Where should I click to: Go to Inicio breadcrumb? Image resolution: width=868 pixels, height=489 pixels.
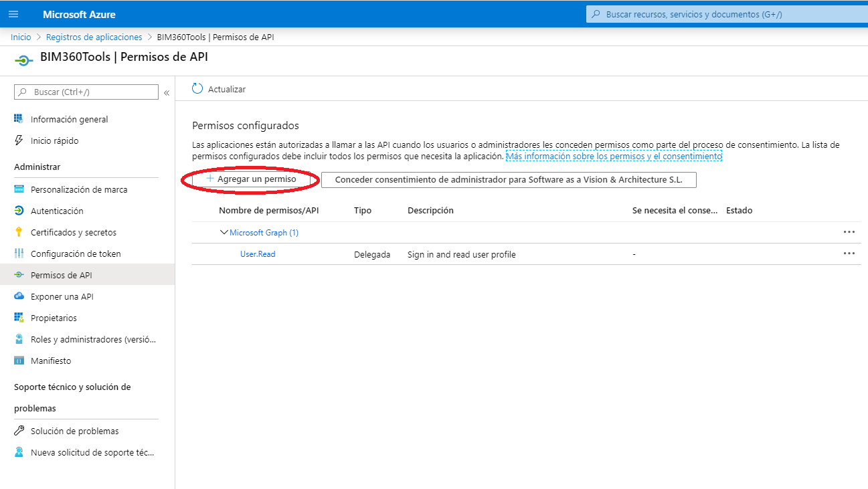point(21,37)
